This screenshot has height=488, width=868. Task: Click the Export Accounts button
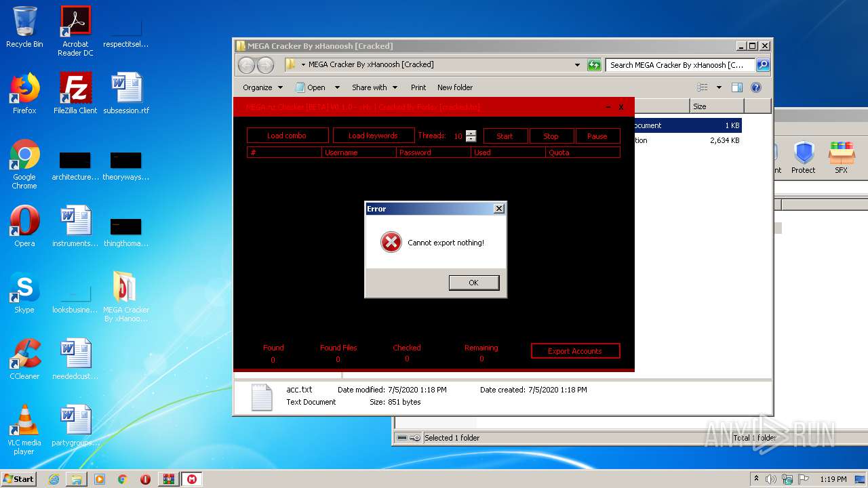tap(575, 351)
